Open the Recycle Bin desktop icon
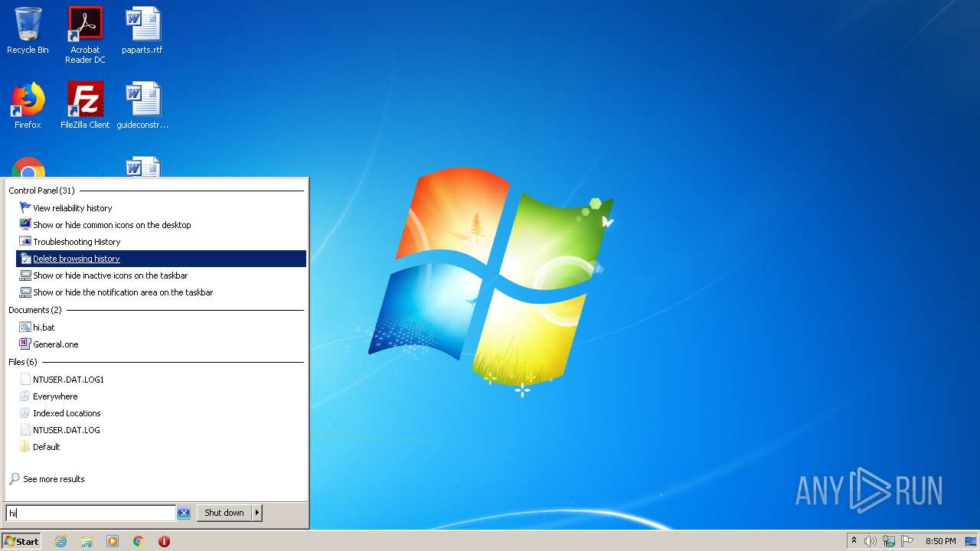 tap(28, 31)
